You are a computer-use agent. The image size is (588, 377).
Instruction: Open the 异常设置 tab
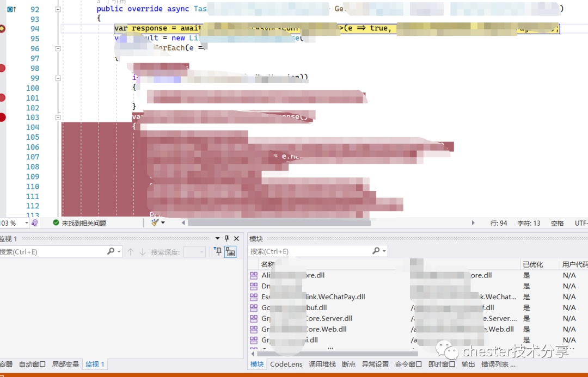click(x=375, y=364)
